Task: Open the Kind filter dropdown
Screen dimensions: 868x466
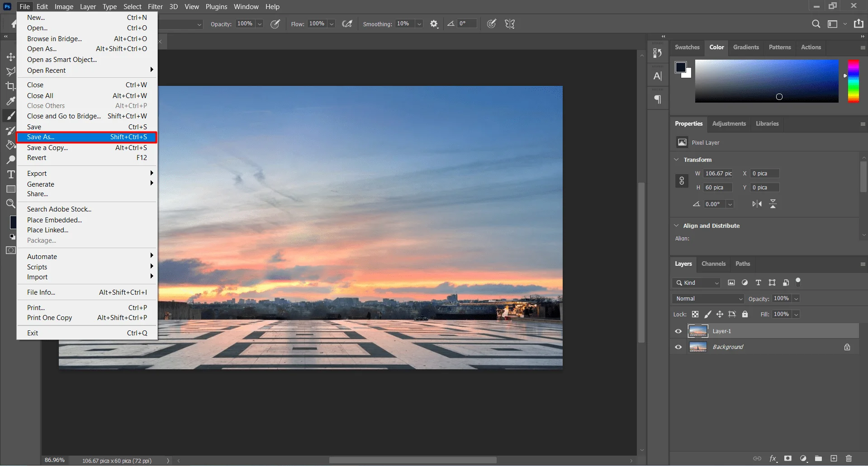Action: [696, 283]
